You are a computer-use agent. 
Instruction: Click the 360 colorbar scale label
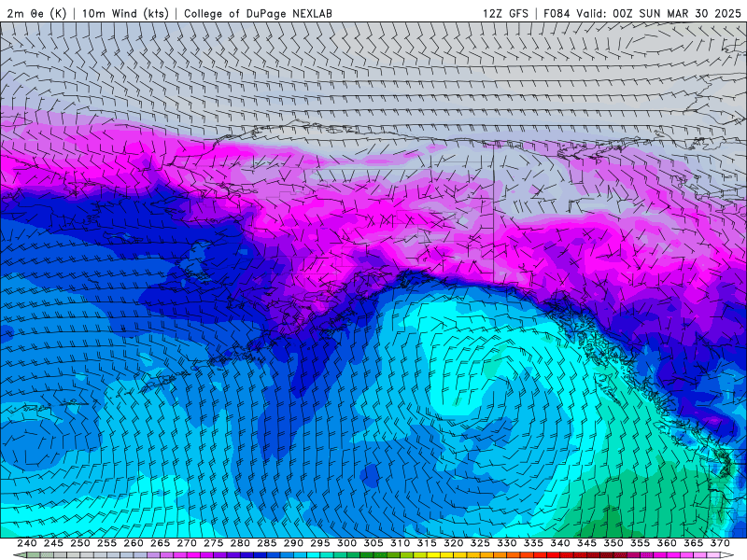coord(667,543)
